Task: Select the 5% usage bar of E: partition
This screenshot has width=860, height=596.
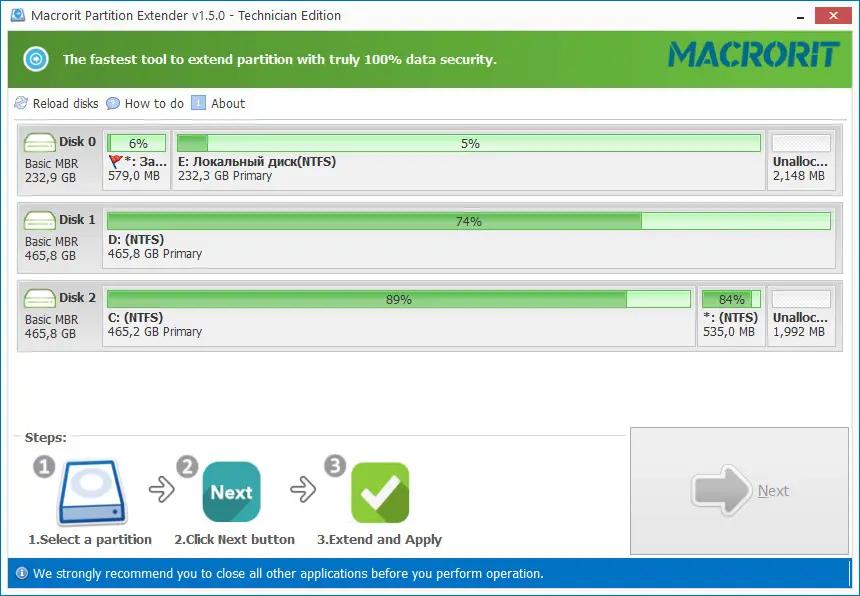Action: [469, 143]
